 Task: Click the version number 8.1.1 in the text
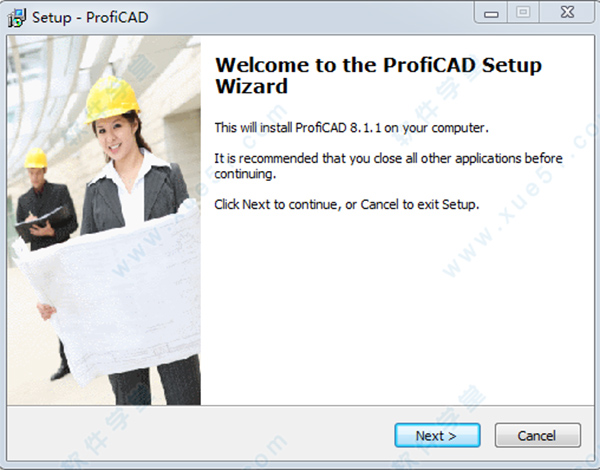tap(365, 127)
